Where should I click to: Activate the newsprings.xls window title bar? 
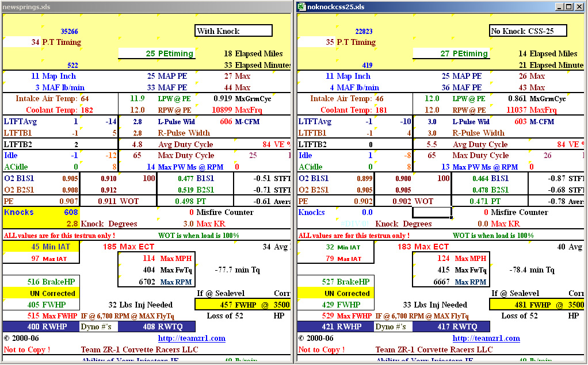(x=144, y=6)
